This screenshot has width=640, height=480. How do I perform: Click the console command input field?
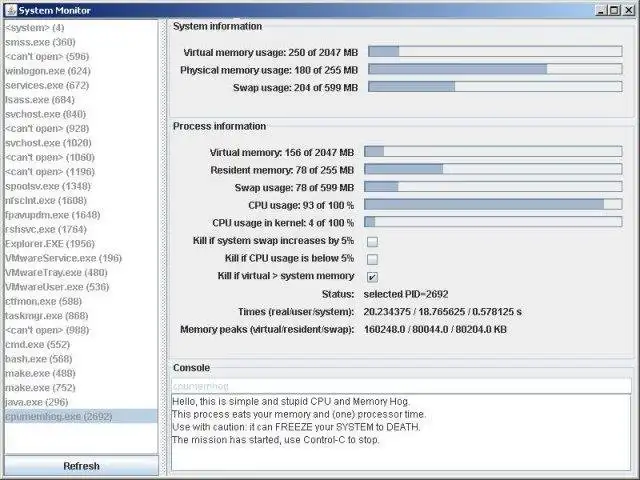[x=401, y=386]
